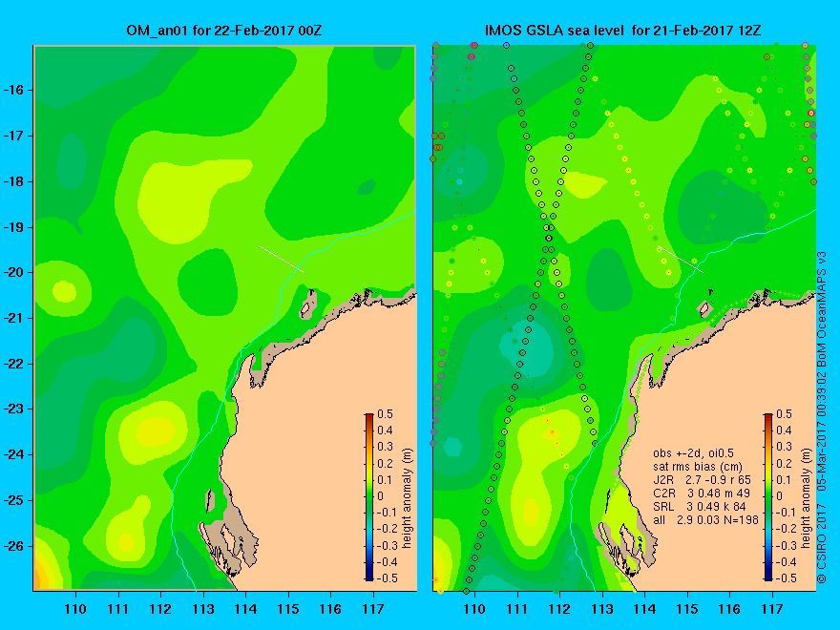840x630 pixels.
Task: Select the right panel's height anomaly color bar
Action: 768,496
